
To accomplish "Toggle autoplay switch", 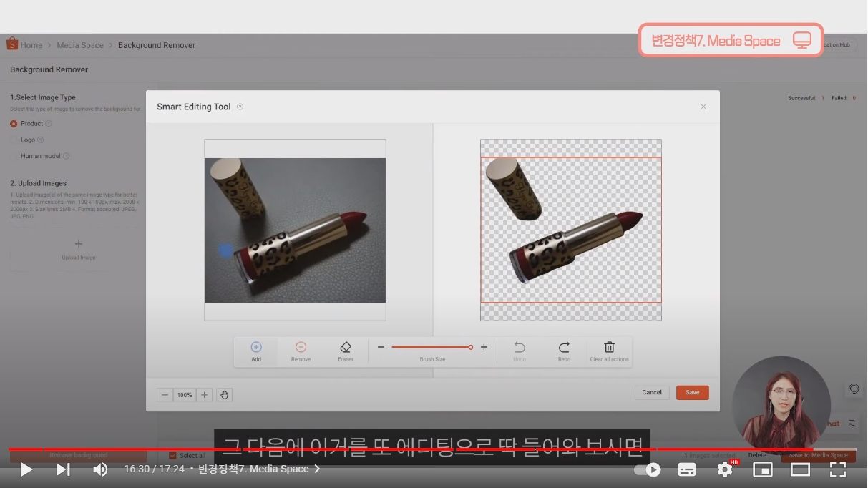I will click(x=648, y=469).
